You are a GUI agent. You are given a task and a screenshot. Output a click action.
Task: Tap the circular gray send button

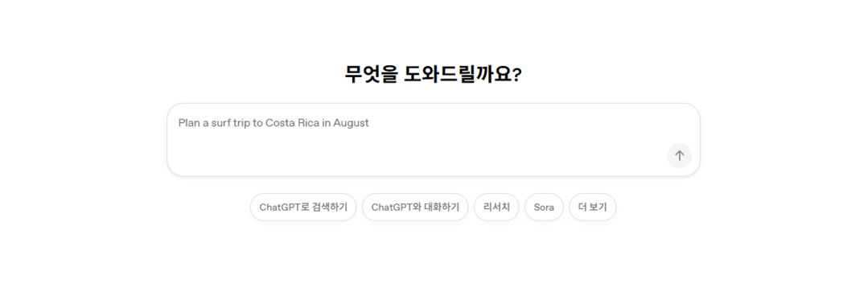(x=679, y=155)
